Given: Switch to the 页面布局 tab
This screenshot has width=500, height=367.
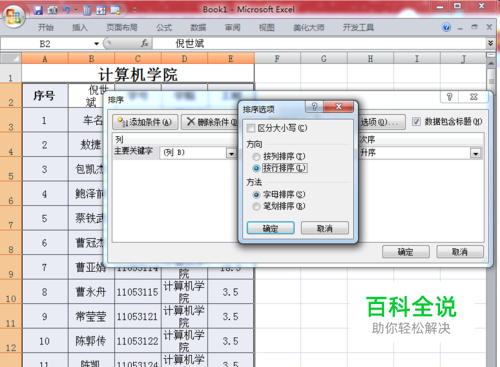Looking at the screenshot, I should click(122, 28).
